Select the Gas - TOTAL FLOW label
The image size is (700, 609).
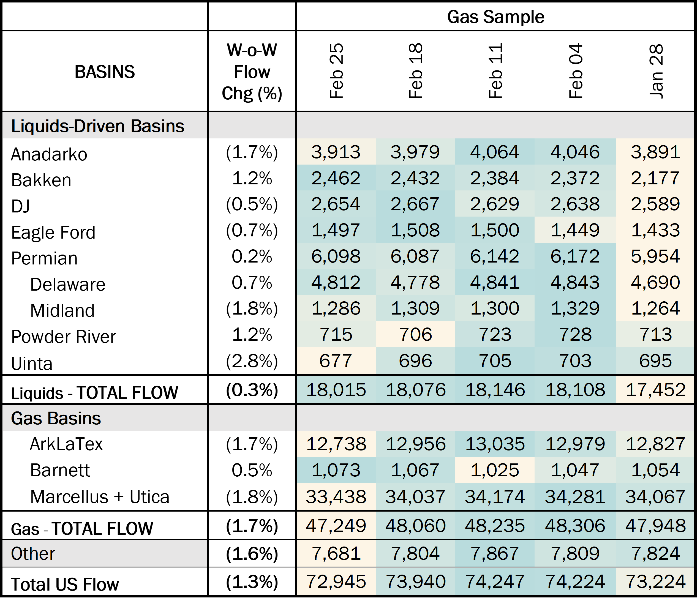point(82,529)
